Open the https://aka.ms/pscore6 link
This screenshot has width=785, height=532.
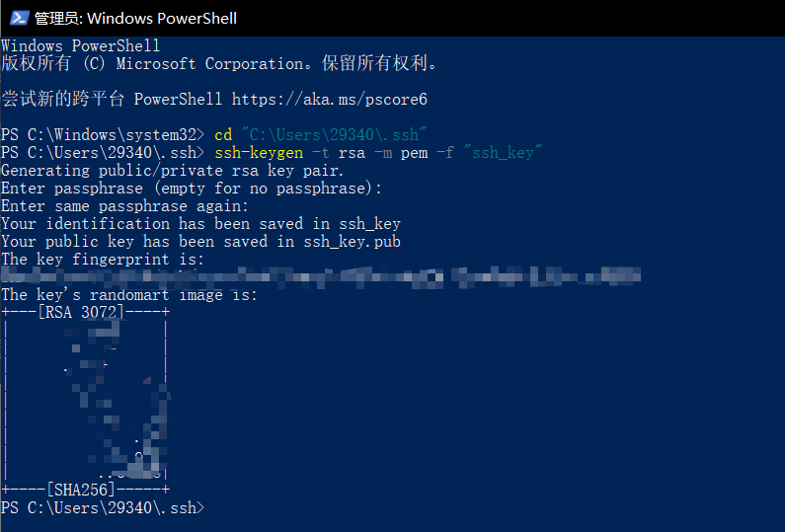pyautogui.click(x=330, y=99)
